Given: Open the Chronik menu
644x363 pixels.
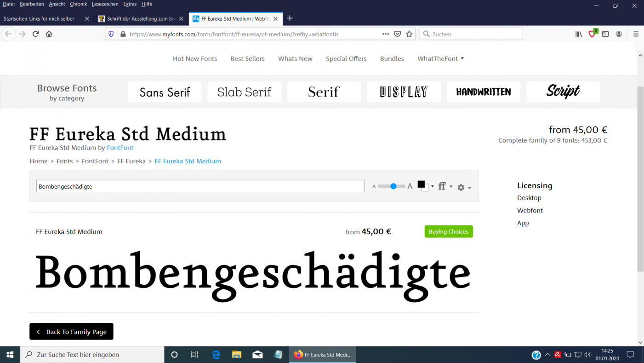Looking at the screenshot, I should tap(79, 4).
